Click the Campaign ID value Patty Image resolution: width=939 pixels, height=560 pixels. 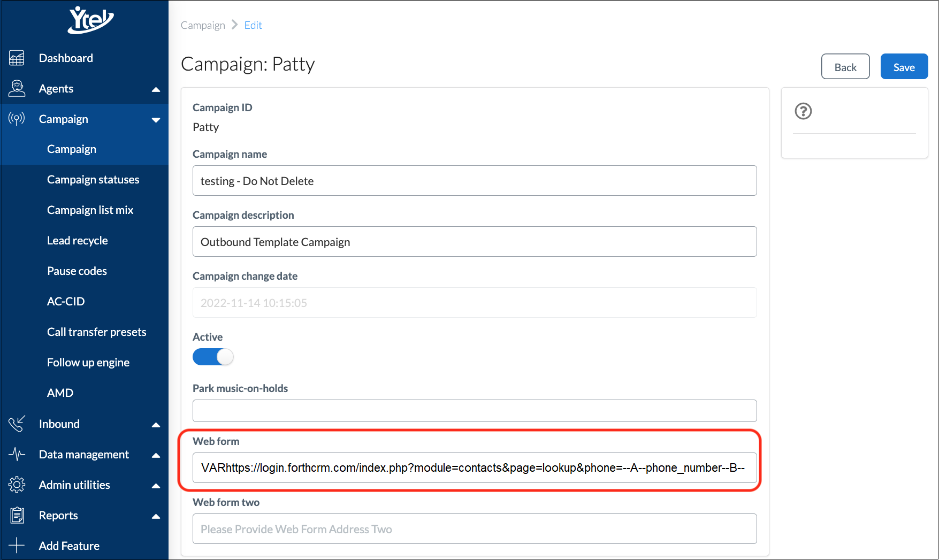[206, 127]
